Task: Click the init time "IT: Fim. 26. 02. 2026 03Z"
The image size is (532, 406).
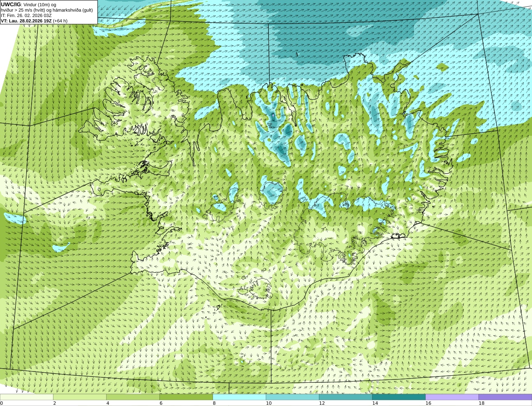Action: tap(26, 15)
